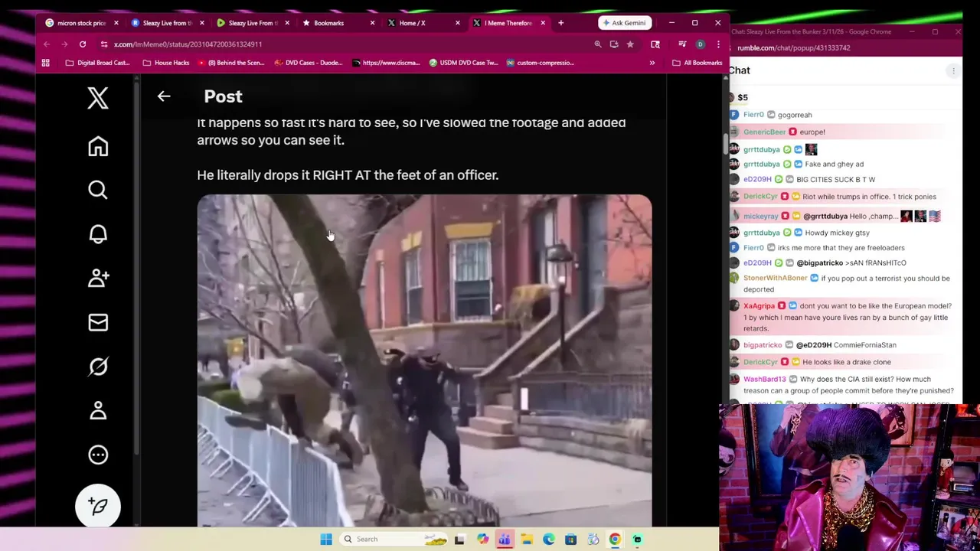Click mention @grrttdubya in mickeyray message
Screen dimensions: 980x551
(x=825, y=217)
